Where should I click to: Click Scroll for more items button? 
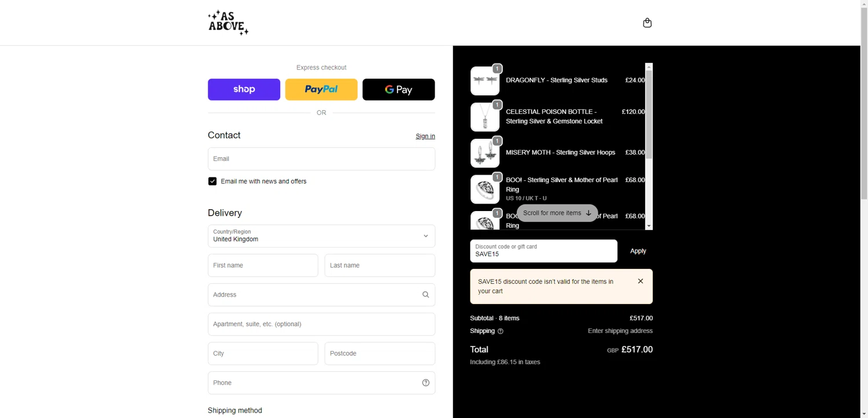pos(557,213)
